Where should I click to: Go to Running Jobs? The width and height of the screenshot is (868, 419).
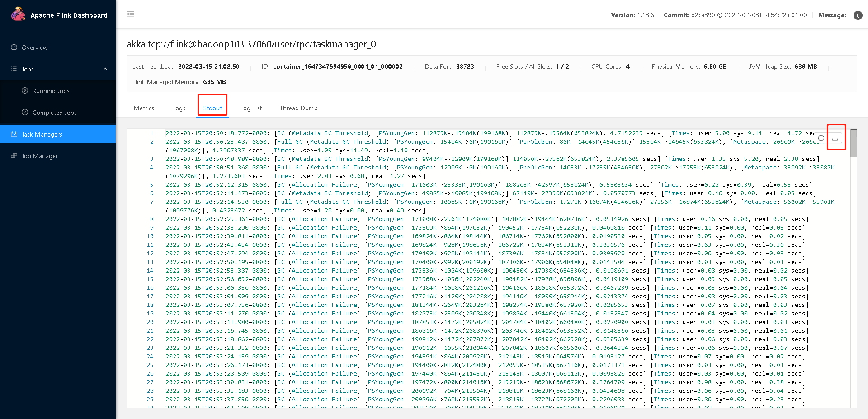click(58, 91)
